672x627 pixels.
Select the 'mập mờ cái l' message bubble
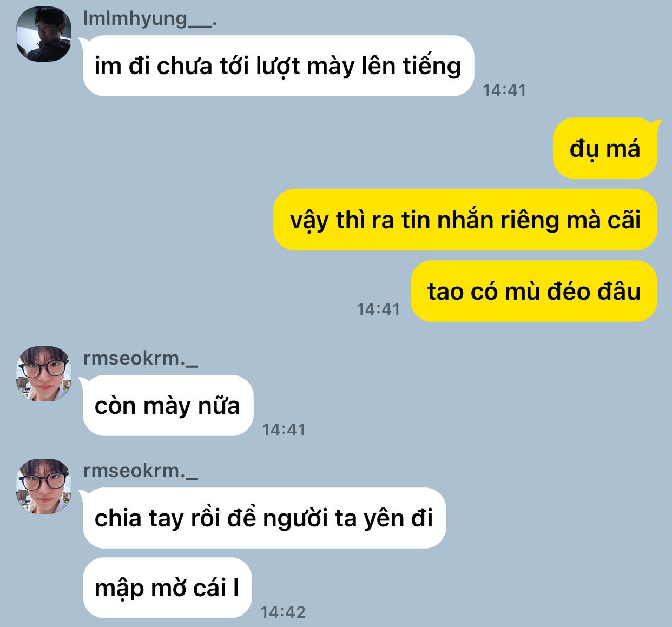[167, 588]
